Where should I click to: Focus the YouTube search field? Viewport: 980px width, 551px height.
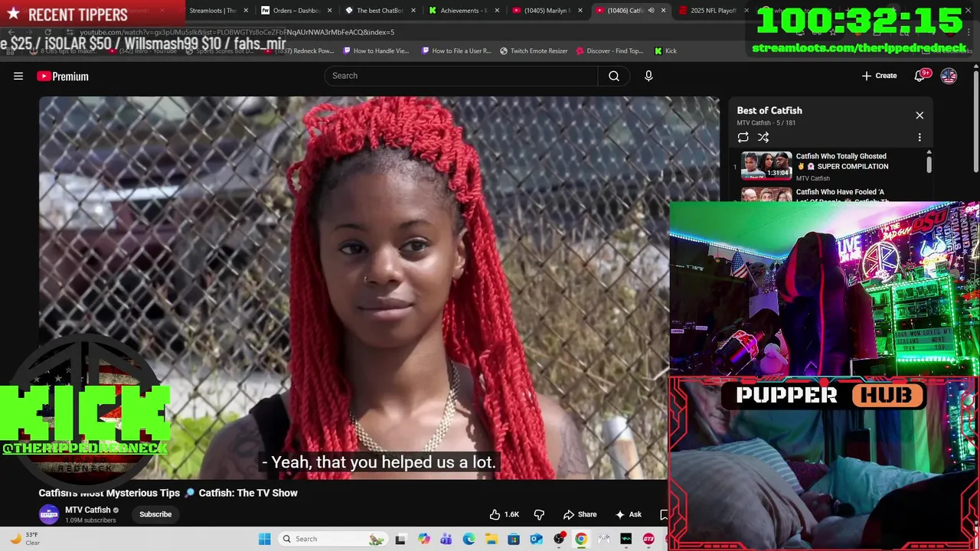pos(461,76)
